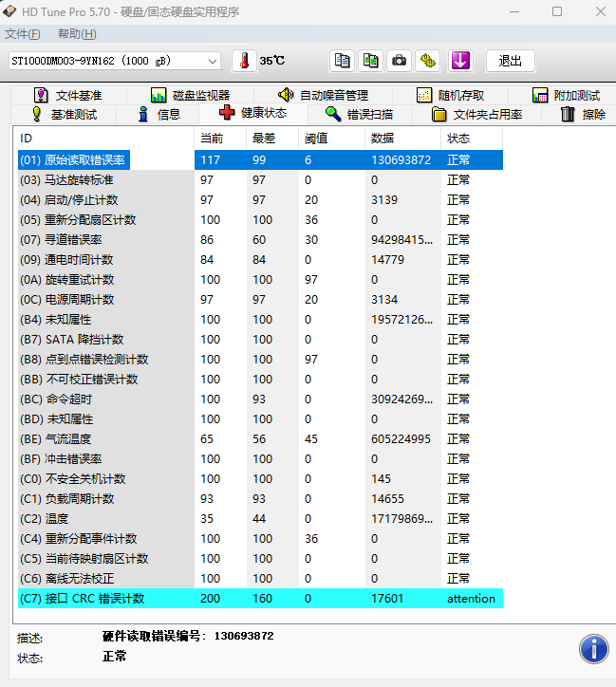The image size is (616, 687).
Task: Click data value 130693872 in row 01
Action: [401, 160]
